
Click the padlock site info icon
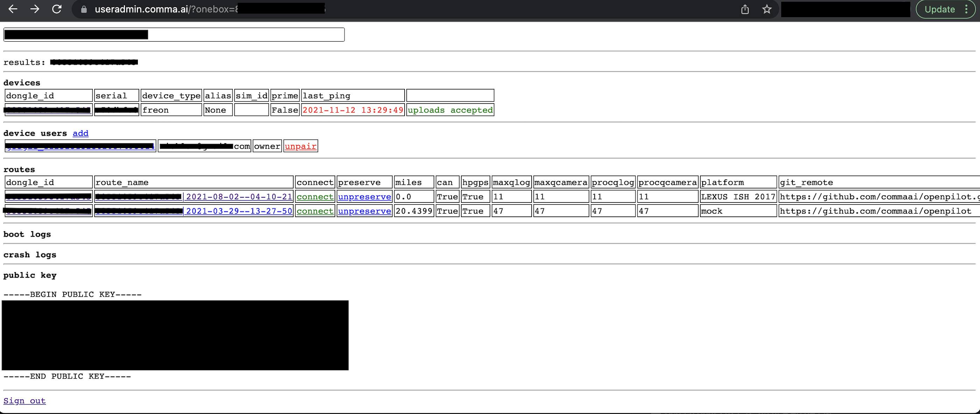(x=84, y=9)
